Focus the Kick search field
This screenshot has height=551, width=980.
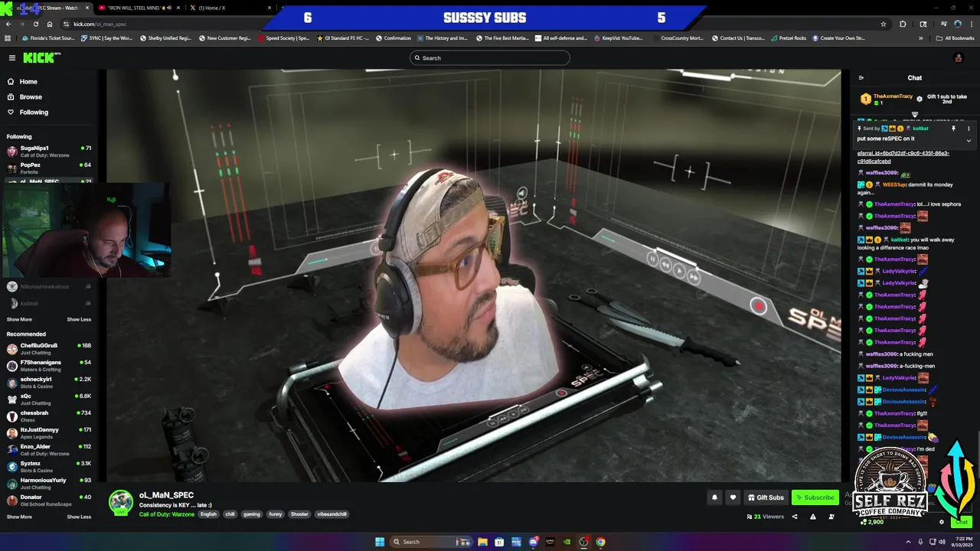coord(490,58)
